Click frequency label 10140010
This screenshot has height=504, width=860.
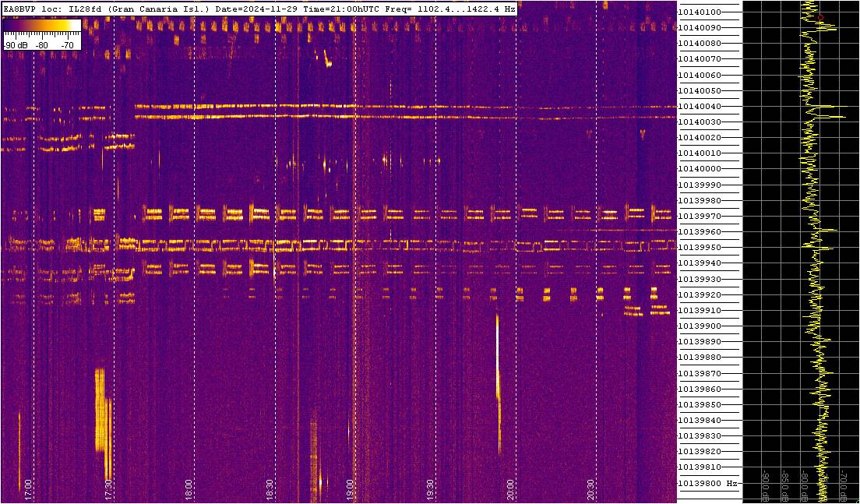[700, 153]
